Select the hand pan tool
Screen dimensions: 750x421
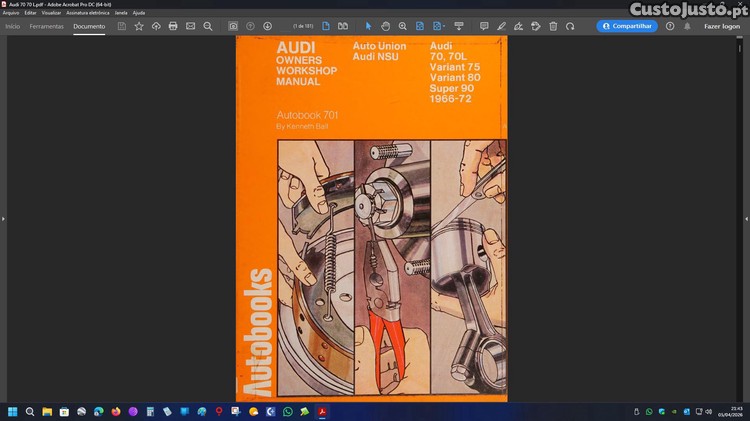click(385, 26)
